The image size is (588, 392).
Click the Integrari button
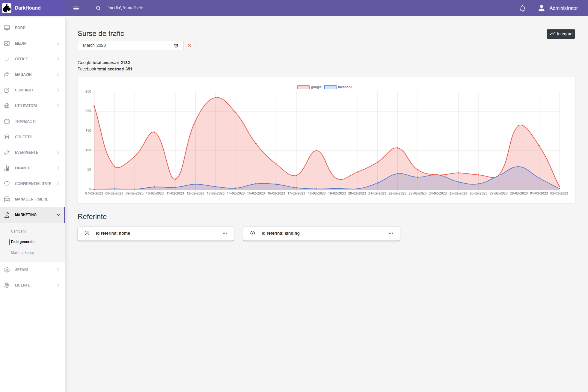click(x=561, y=34)
